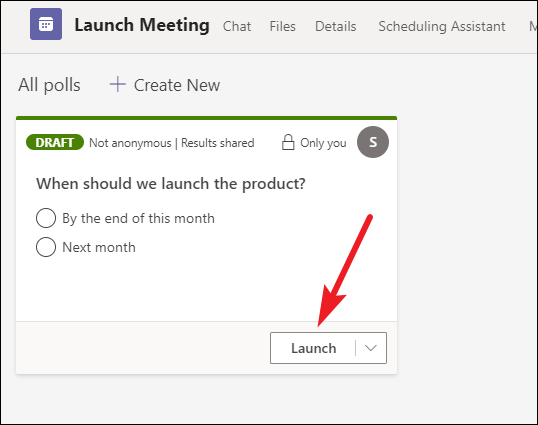Image resolution: width=538 pixels, height=425 pixels.
Task: Select the 'By the end of this month' radio button
Action: pyautogui.click(x=46, y=218)
